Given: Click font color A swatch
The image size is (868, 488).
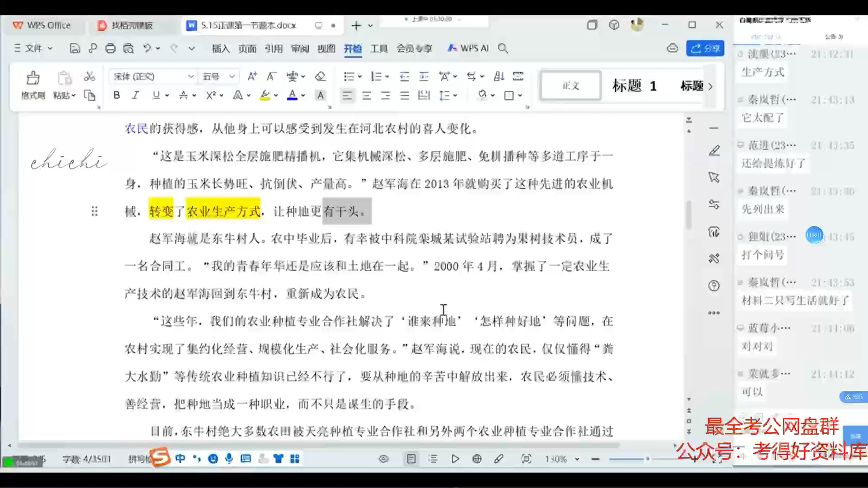Looking at the screenshot, I should tap(292, 95).
